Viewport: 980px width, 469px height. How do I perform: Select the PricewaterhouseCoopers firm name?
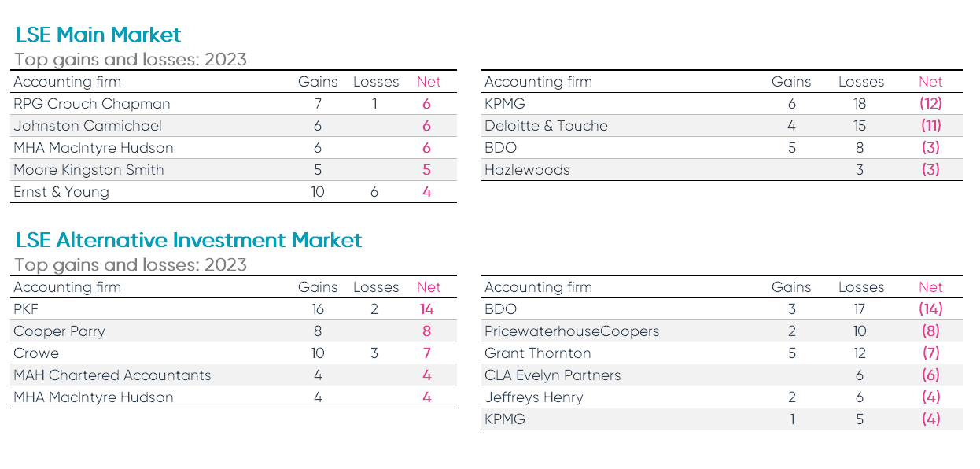(572, 331)
